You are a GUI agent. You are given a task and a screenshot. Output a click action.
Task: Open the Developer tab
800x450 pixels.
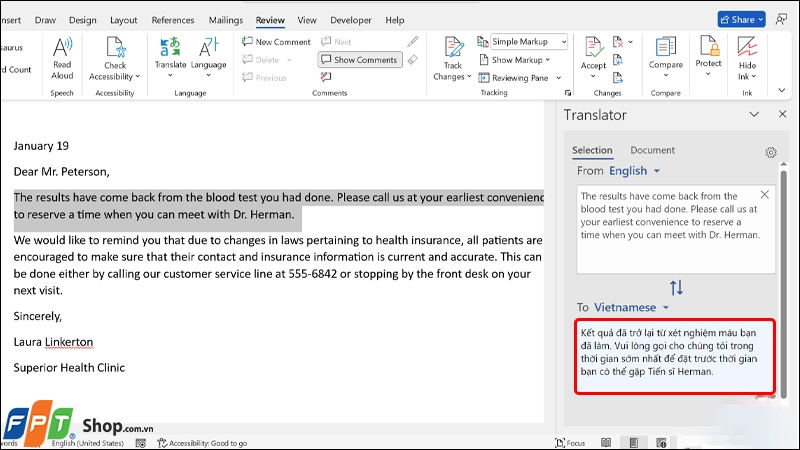(x=351, y=20)
